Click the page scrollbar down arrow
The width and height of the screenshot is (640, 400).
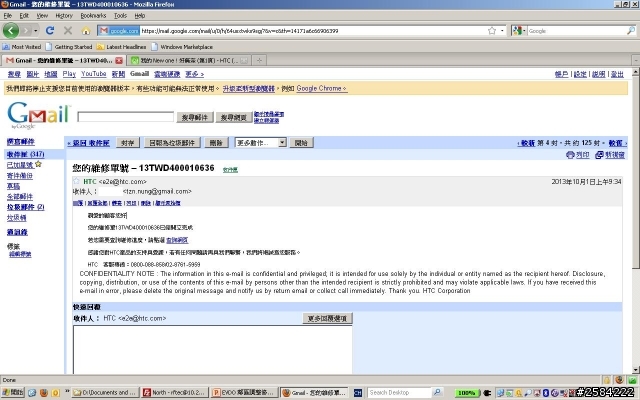(x=636, y=370)
